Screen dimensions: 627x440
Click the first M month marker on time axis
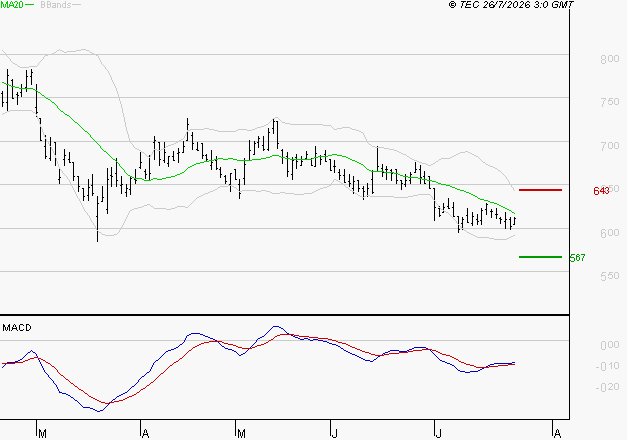click(42, 434)
